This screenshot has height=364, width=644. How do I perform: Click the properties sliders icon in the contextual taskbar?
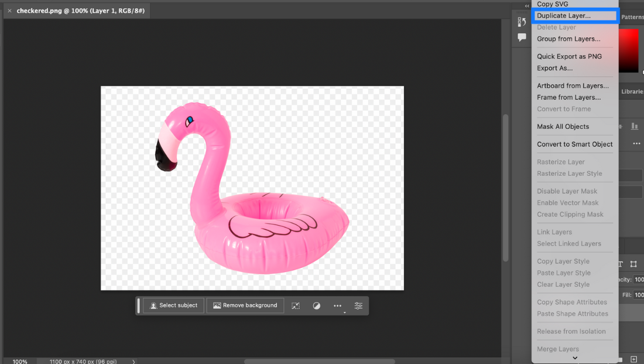point(359,305)
